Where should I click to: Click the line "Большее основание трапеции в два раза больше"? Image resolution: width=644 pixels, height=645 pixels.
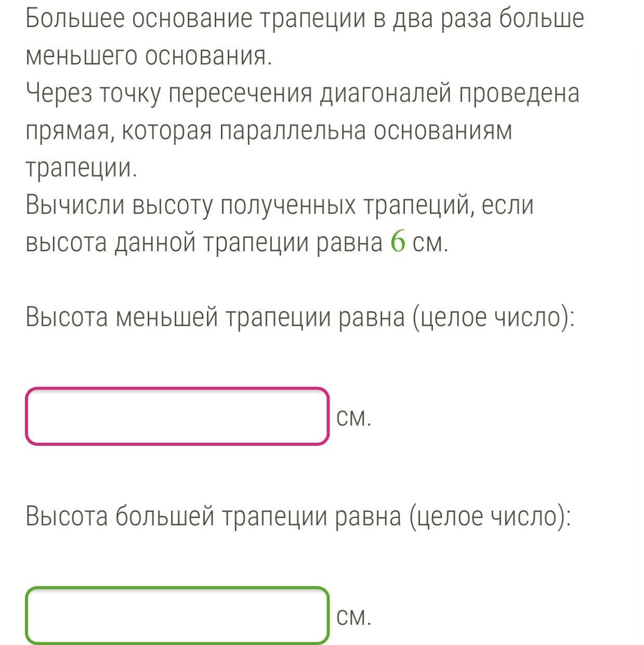pyautogui.click(x=305, y=19)
